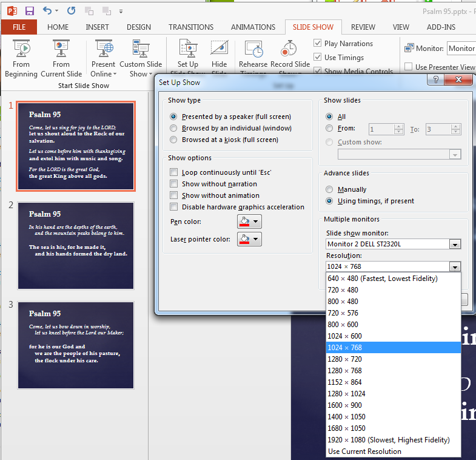Open the FILE tab
The image size is (476, 460).
pyautogui.click(x=19, y=27)
